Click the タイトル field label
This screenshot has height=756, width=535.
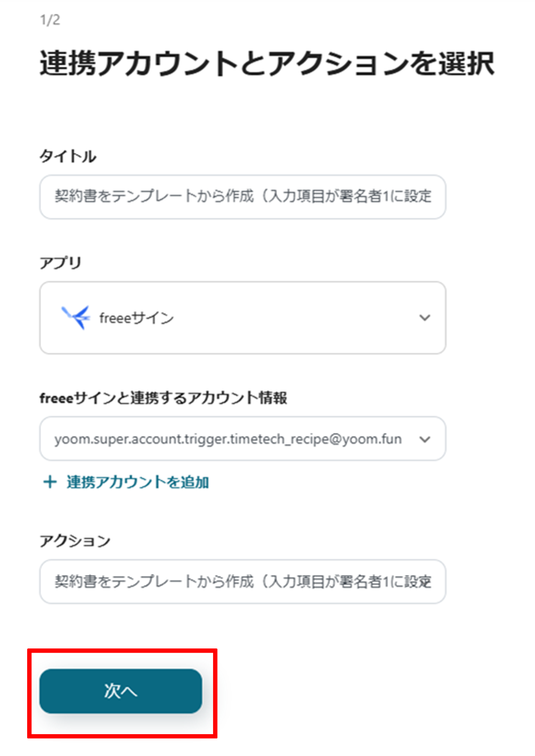[68, 157]
